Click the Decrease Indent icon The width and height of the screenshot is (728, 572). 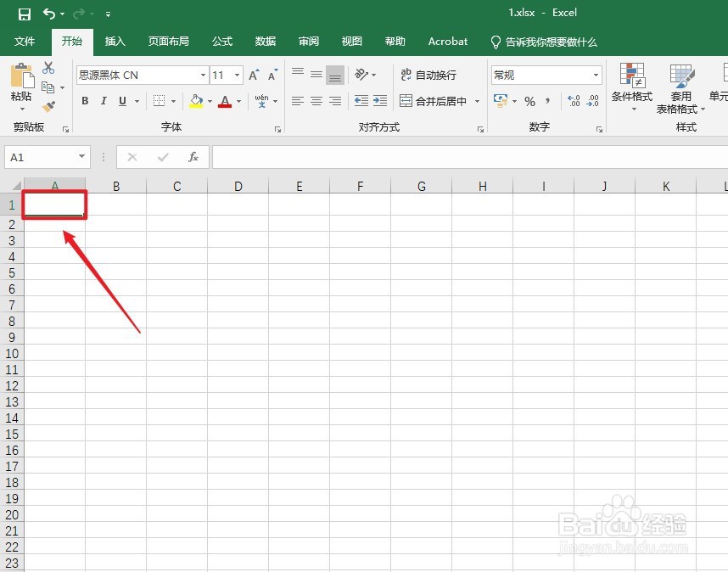361,101
